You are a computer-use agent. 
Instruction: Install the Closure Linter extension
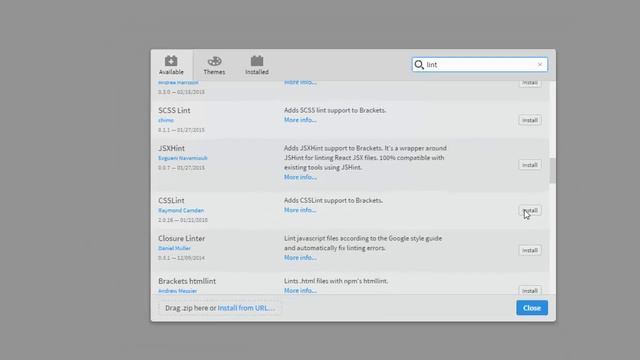pyautogui.click(x=530, y=250)
